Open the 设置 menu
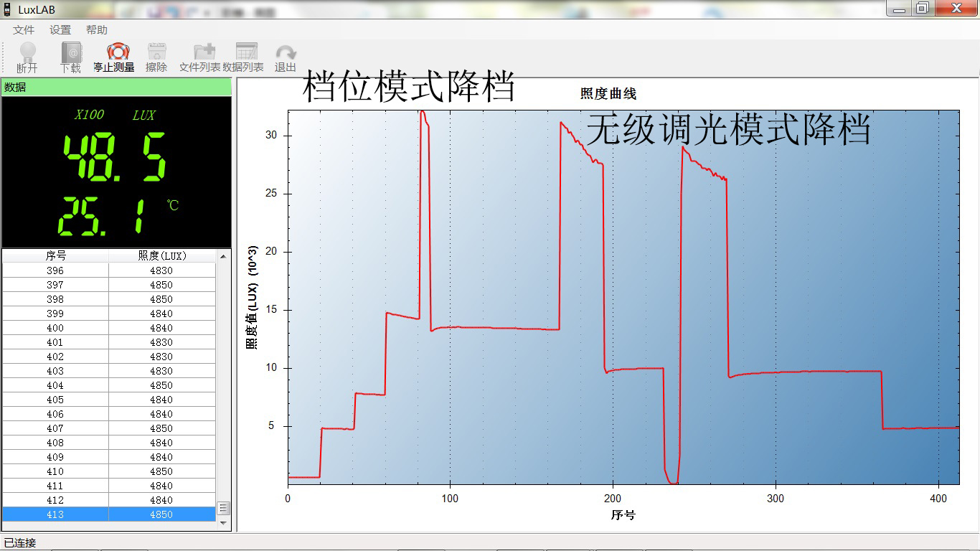Screen dimensions: 980x551 click(60, 29)
